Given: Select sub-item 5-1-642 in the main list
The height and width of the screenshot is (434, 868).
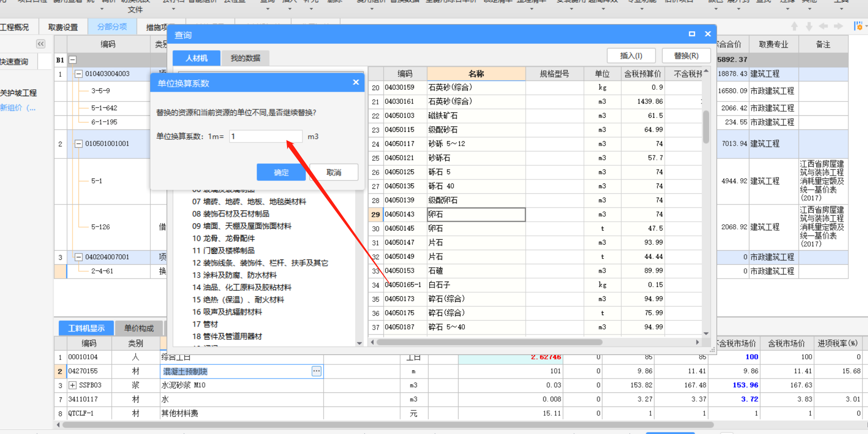Looking at the screenshot, I should 104,108.
